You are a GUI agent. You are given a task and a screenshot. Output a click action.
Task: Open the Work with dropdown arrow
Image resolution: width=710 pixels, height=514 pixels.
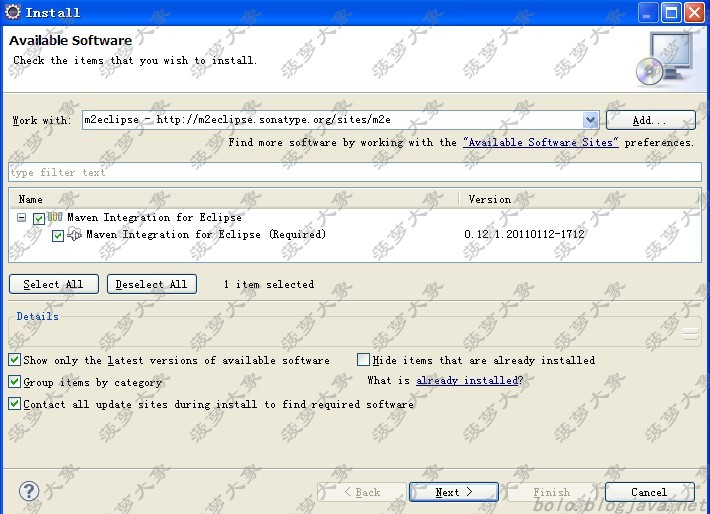tap(590, 120)
